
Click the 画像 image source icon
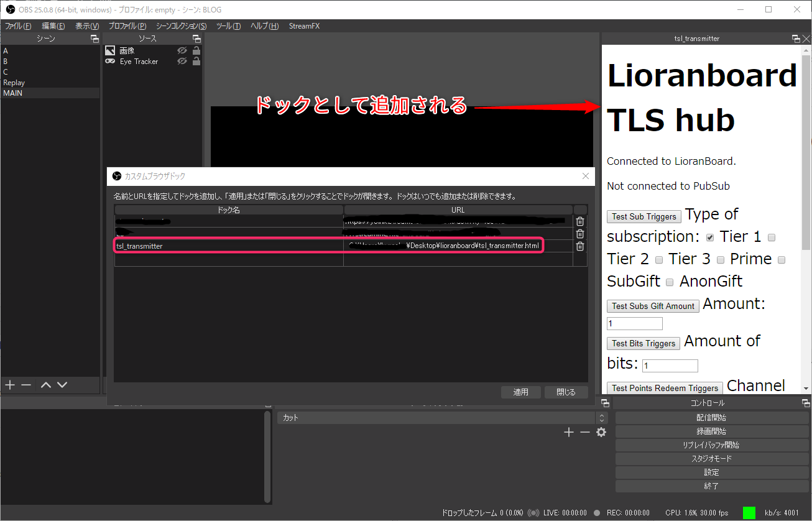click(110, 51)
